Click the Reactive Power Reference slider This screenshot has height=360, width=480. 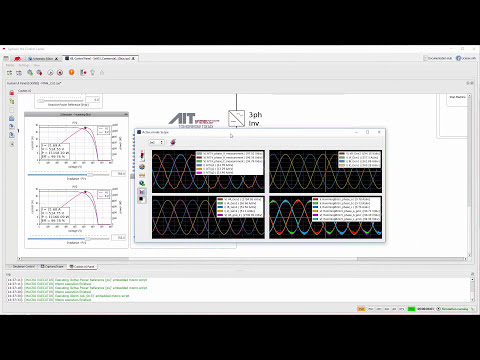click(x=60, y=100)
